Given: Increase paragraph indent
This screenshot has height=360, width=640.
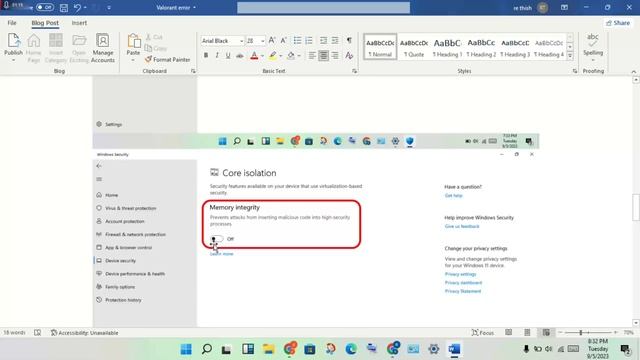Looking at the screenshot, I should pyautogui.click(x=335, y=40).
